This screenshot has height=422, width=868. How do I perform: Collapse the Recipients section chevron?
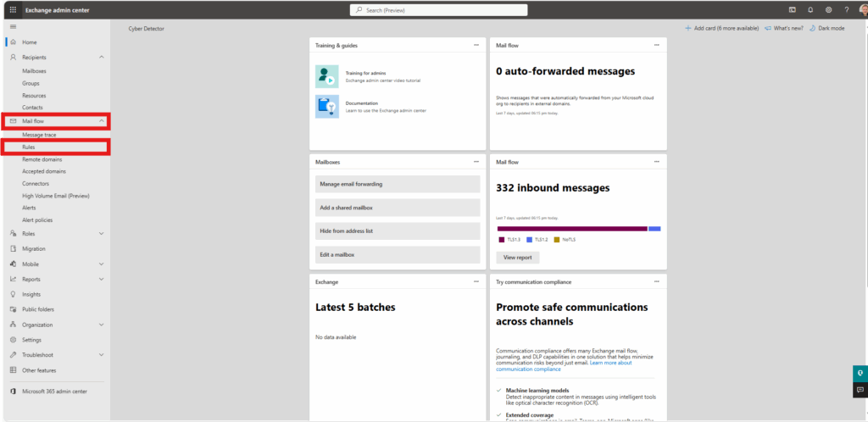102,57
